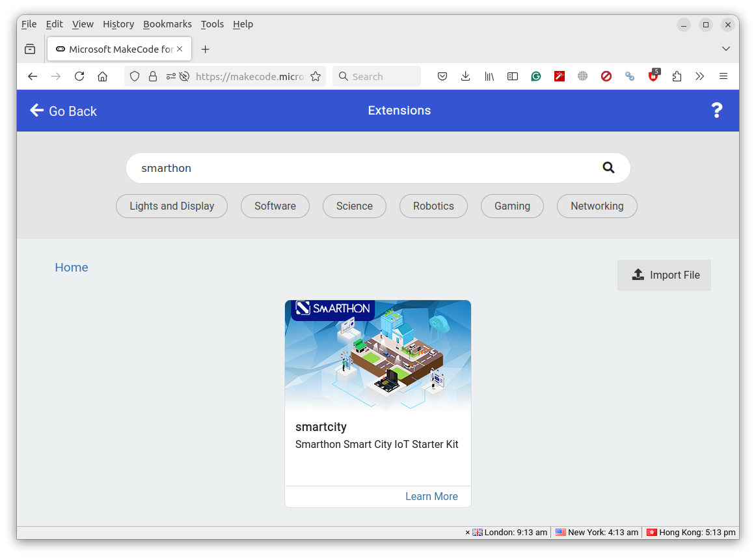Open the Help menu
The height and width of the screenshot is (558, 756).
coord(243,24)
